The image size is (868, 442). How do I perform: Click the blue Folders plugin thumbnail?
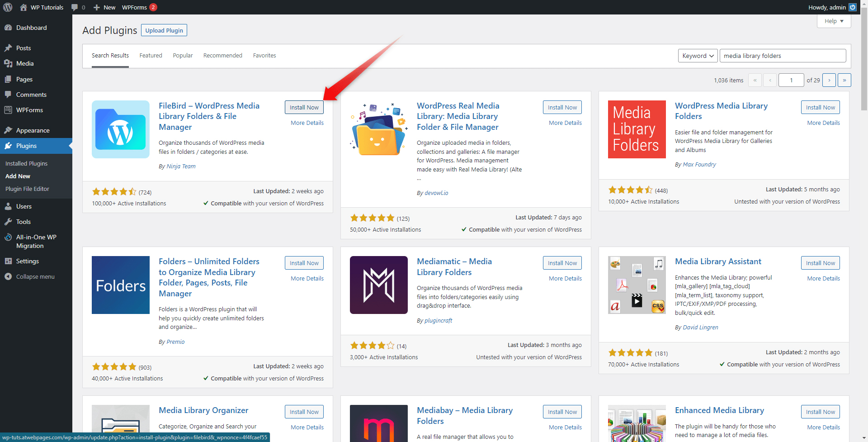(121, 285)
